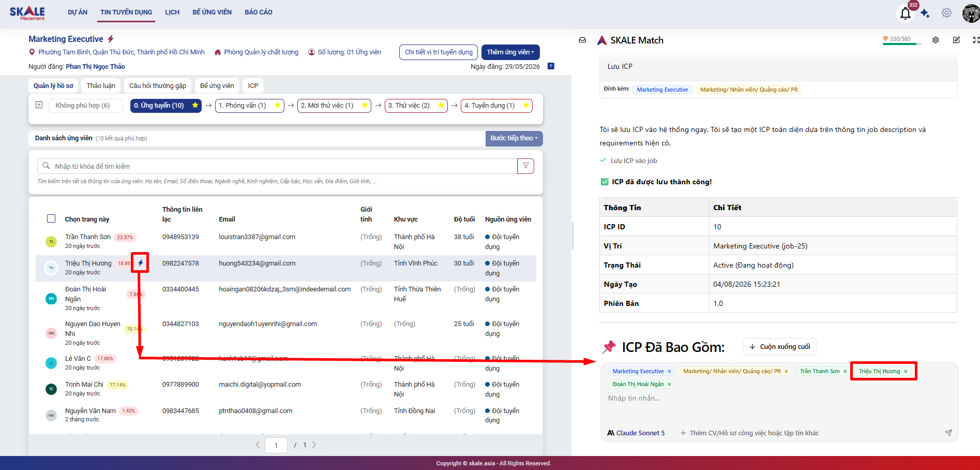Remove the Đoàn Thị Hoài Ngân chip

(x=669, y=384)
